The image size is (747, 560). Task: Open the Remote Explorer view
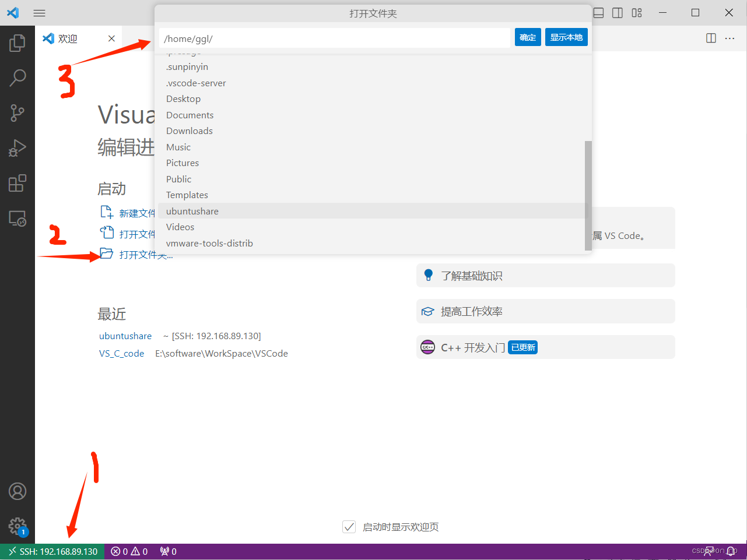(17, 219)
